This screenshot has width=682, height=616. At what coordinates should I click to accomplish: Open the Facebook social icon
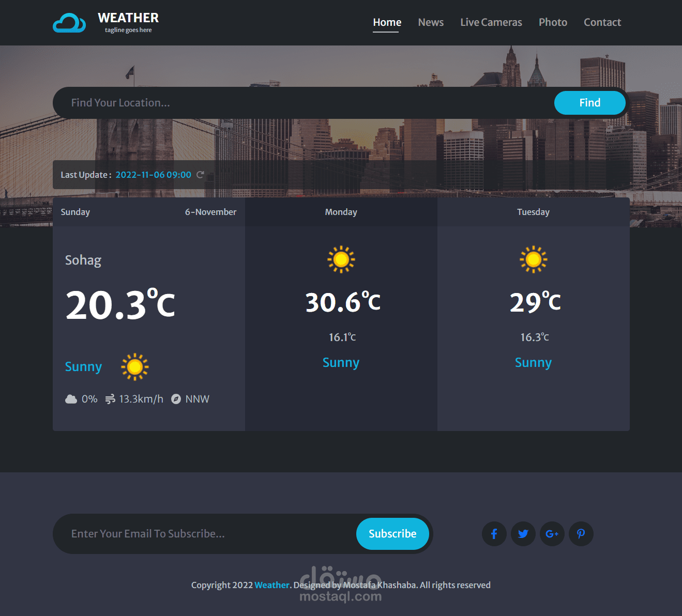point(494,534)
